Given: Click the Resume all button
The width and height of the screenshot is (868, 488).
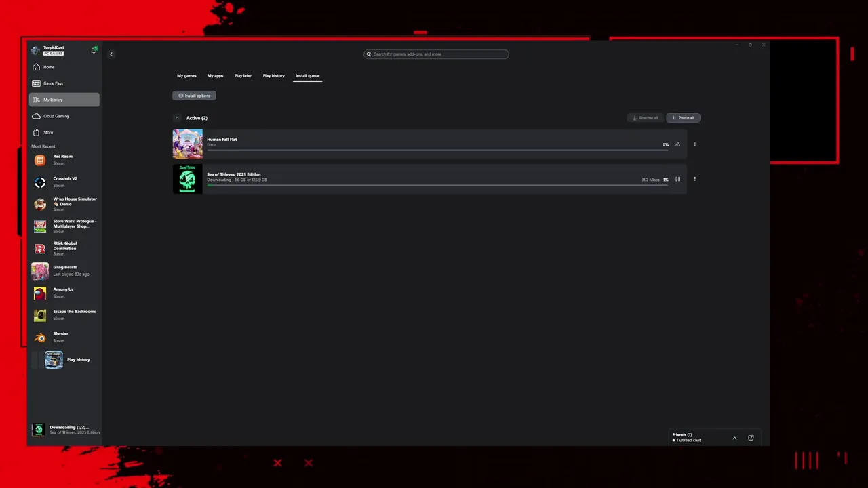Looking at the screenshot, I should tap(645, 118).
